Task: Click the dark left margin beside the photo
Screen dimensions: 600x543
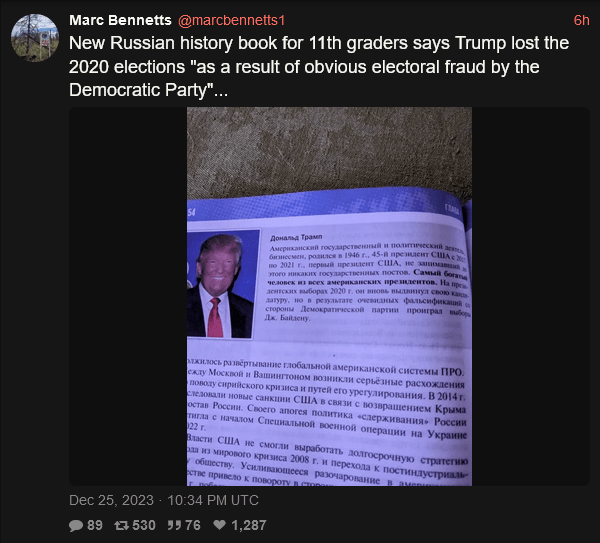Action: pos(128,296)
